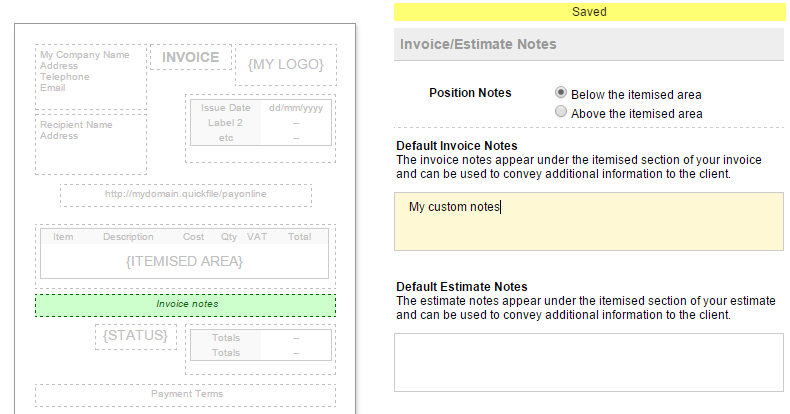This screenshot has height=414, width=790.
Task: Select 'Below the itemised area' radio button
Action: pos(561,93)
